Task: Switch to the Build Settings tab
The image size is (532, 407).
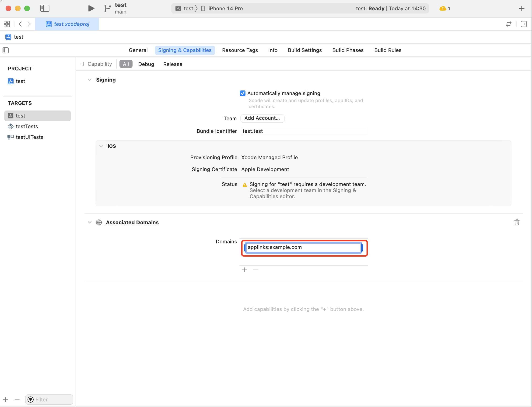Action: coord(304,50)
